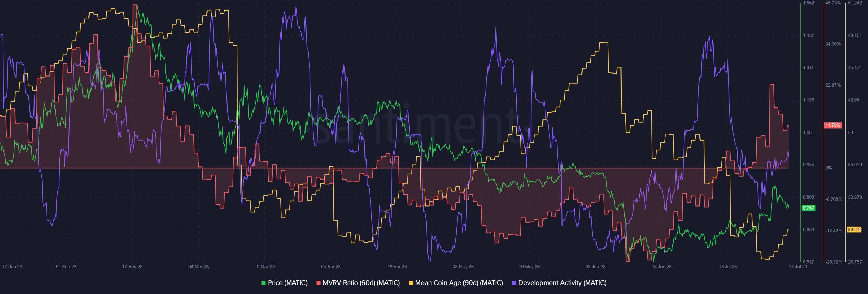Viewport: 868px width, 294px height.
Task: Click the 17 Jan 23 date label
Action: point(12,267)
